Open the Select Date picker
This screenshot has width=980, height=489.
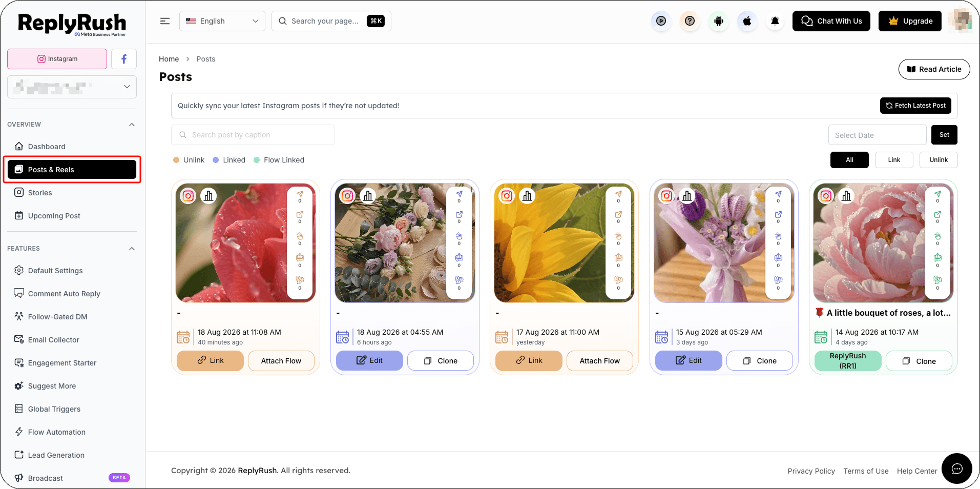877,135
